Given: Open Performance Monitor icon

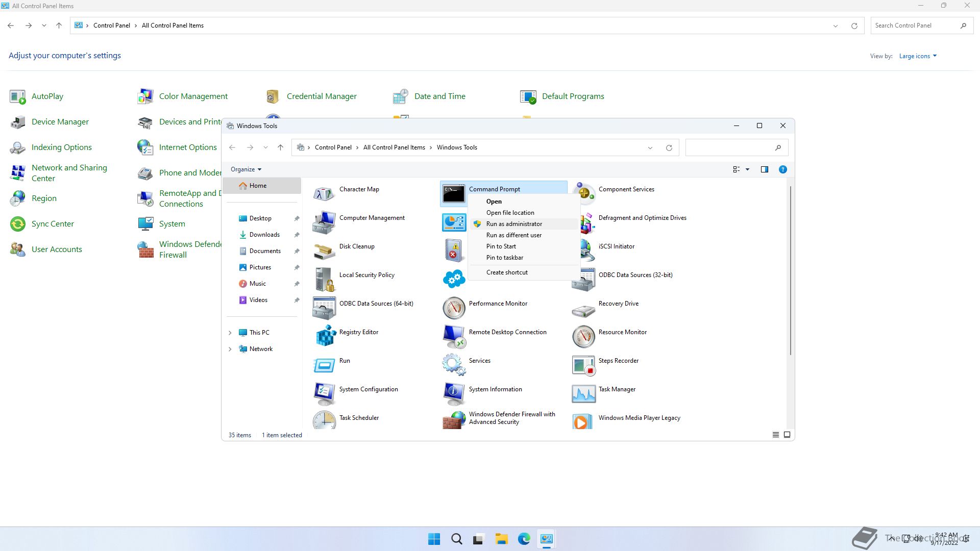Looking at the screenshot, I should point(454,308).
